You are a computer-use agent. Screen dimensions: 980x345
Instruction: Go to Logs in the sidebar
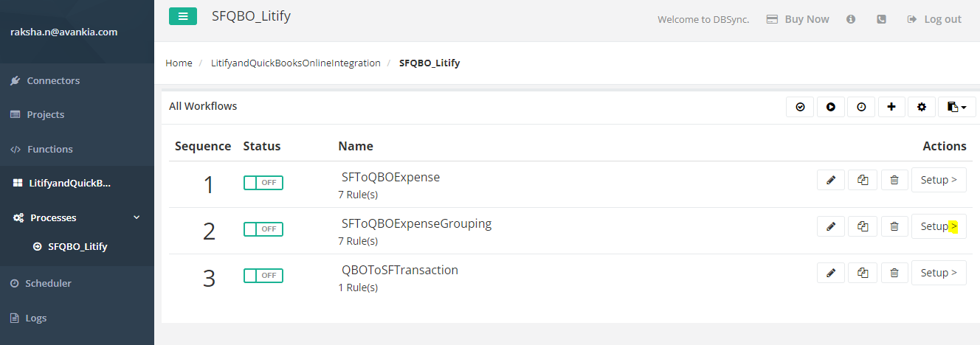pyautogui.click(x=36, y=318)
